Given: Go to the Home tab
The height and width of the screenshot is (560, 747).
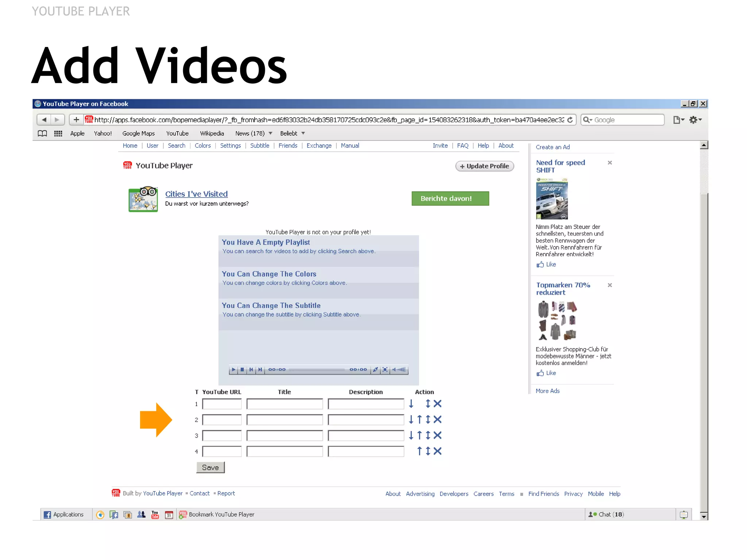Looking at the screenshot, I should (130, 146).
